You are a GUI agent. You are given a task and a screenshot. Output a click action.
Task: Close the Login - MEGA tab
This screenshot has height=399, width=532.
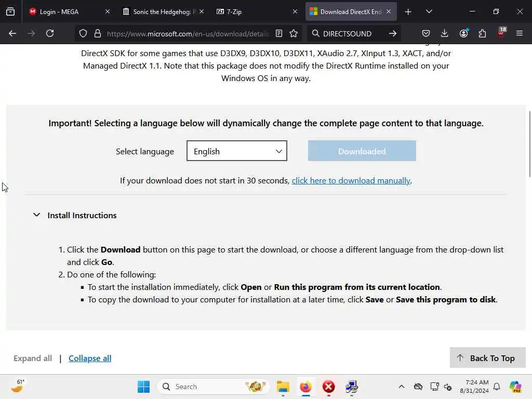click(x=108, y=11)
